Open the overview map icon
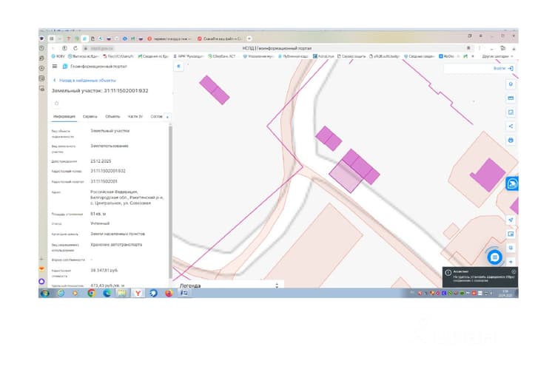This screenshot has height=392, width=555. pos(511,234)
